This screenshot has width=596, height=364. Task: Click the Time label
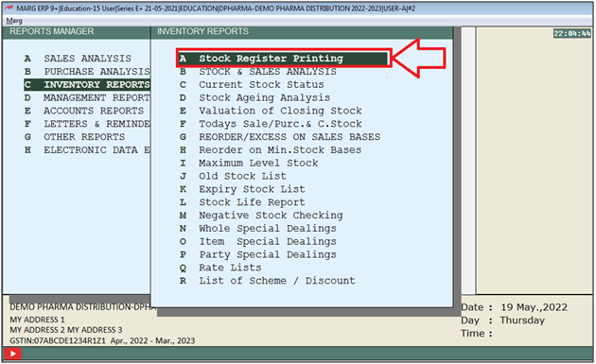pos(476,333)
